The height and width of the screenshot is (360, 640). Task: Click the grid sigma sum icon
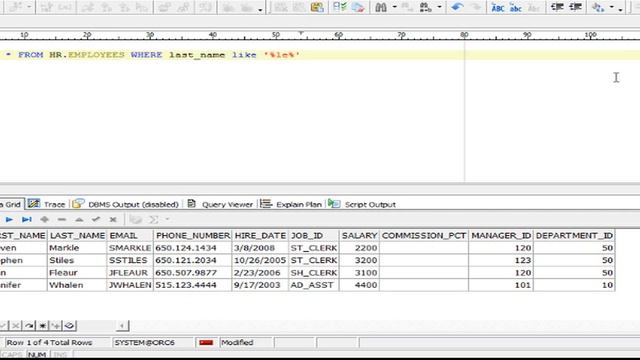(154, 220)
